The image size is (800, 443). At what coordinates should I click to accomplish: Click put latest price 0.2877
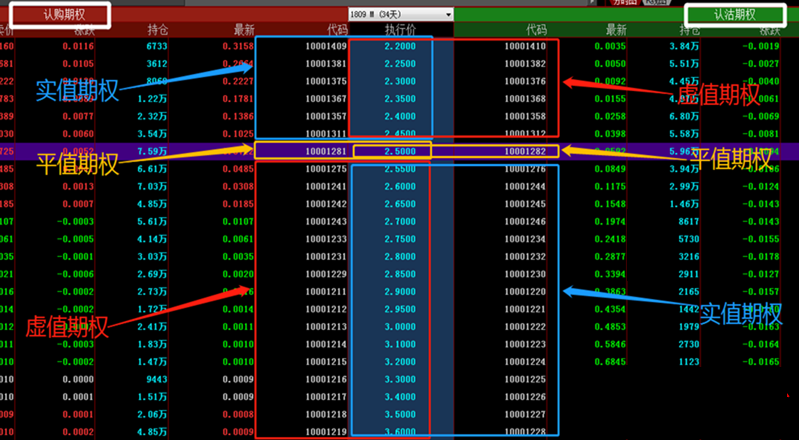(x=610, y=257)
